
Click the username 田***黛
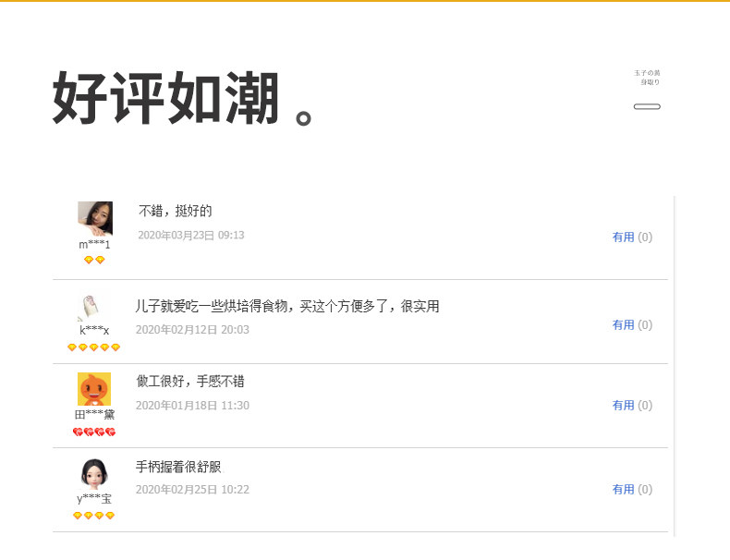click(x=94, y=414)
